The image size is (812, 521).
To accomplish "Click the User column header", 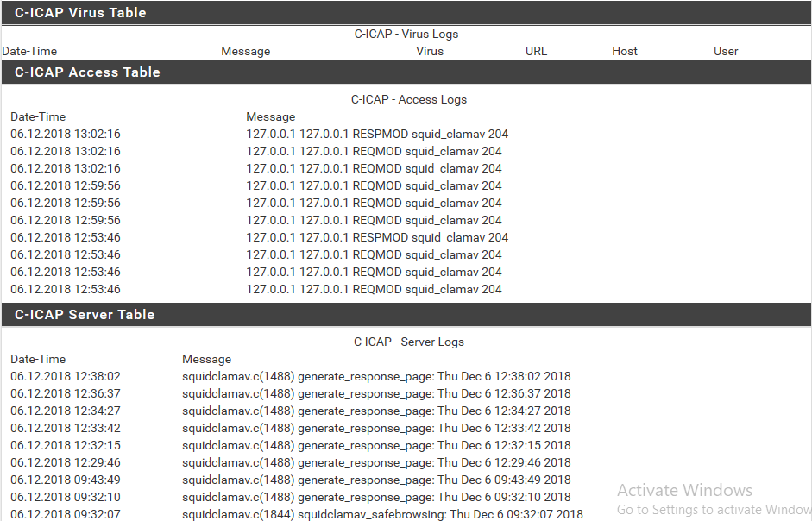I will [726, 51].
